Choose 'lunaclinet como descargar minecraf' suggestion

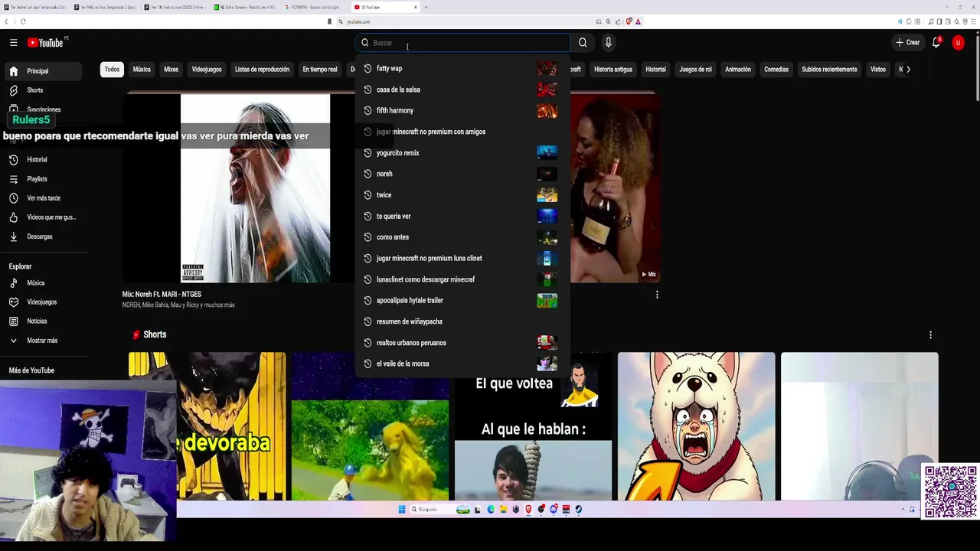[462, 279]
